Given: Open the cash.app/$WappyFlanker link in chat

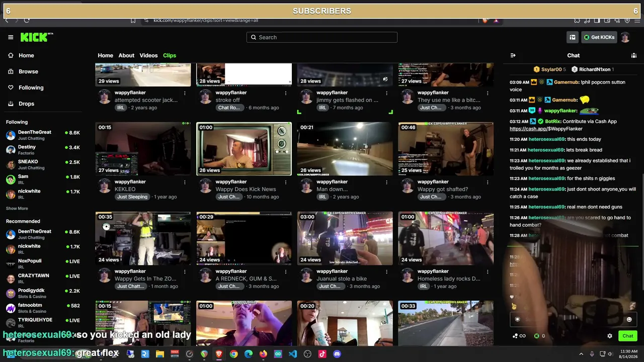Looking at the screenshot, I should pyautogui.click(x=546, y=129).
